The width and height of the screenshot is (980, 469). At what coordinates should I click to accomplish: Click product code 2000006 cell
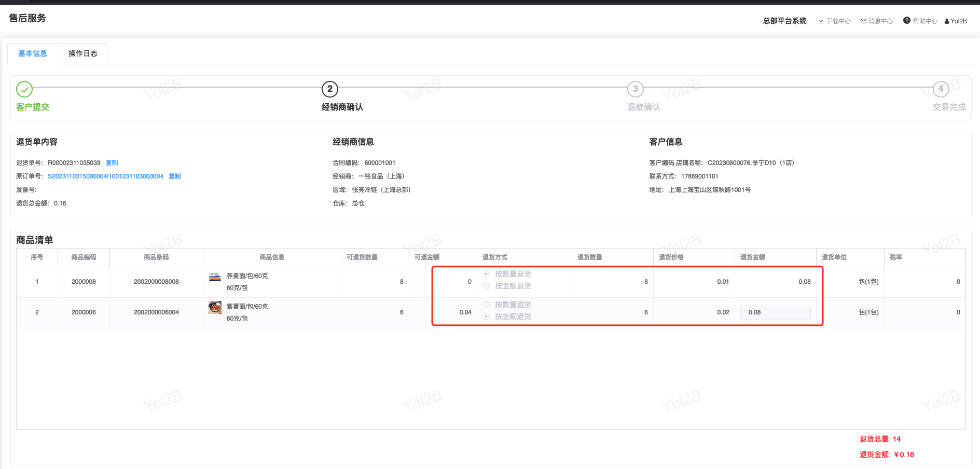(84, 312)
